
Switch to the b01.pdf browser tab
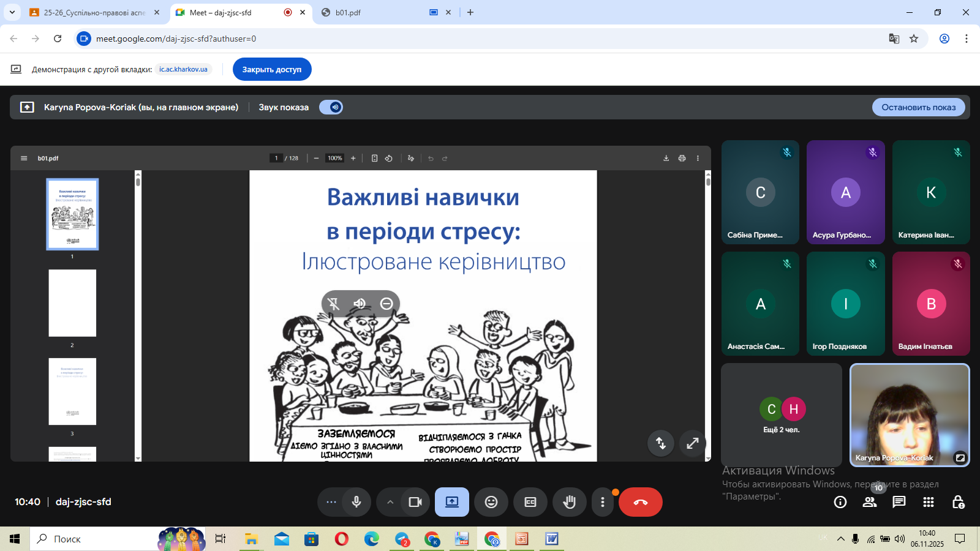point(374,12)
